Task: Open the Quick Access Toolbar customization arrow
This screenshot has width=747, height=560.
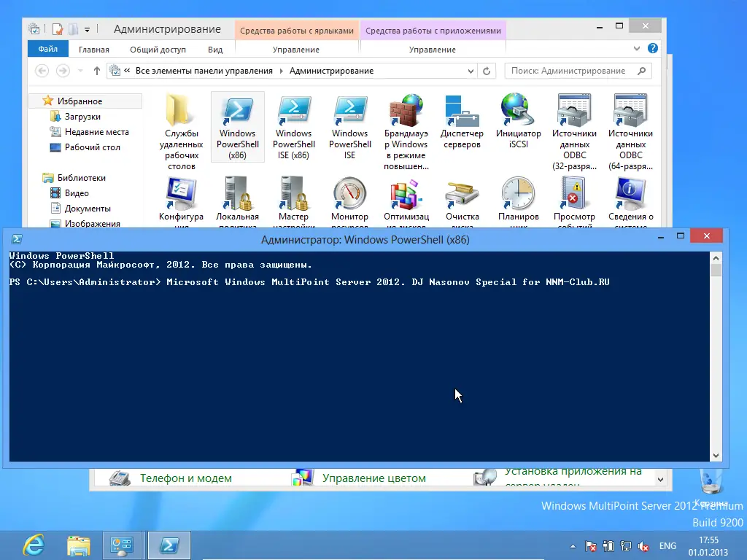Action: click(x=85, y=28)
